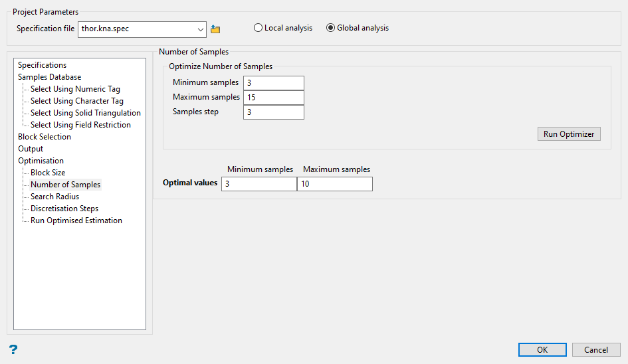This screenshot has height=364, width=628.
Task: Open the help question mark icon
Action: point(13,349)
